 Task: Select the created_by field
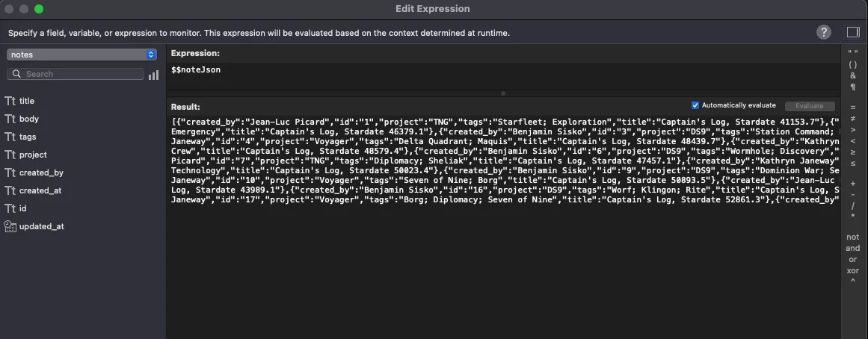41,172
